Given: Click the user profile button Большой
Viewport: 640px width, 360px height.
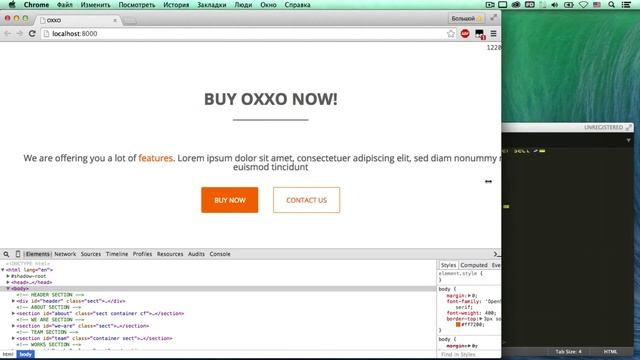Looking at the screenshot, I should click(466, 18).
